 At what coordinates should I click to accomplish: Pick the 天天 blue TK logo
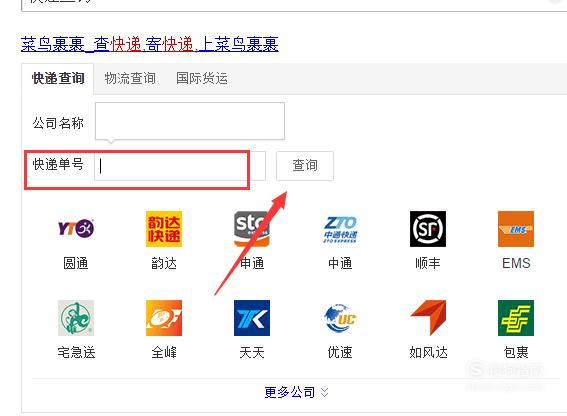coord(252,318)
